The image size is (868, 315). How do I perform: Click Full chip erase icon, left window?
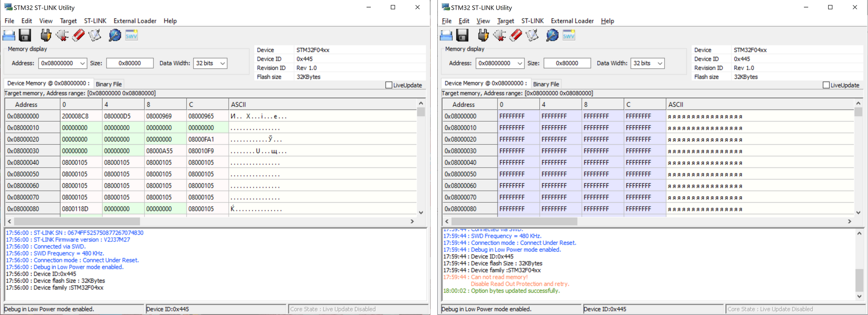[78, 35]
